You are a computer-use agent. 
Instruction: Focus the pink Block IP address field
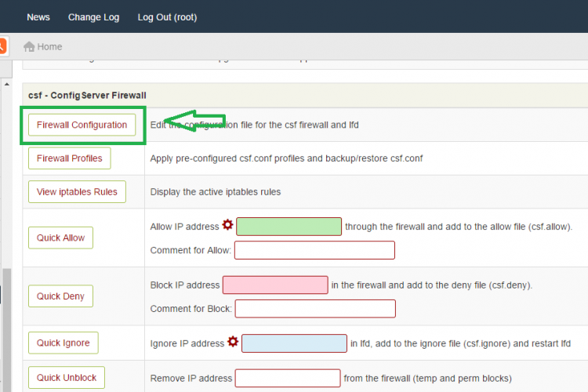275,285
